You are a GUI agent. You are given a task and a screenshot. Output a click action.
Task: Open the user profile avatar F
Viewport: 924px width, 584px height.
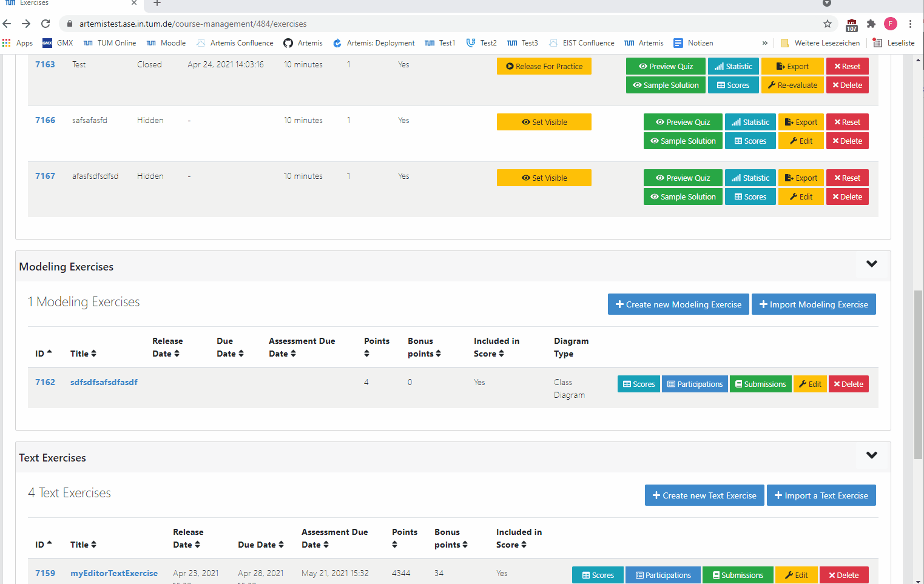[x=891, y=24]
